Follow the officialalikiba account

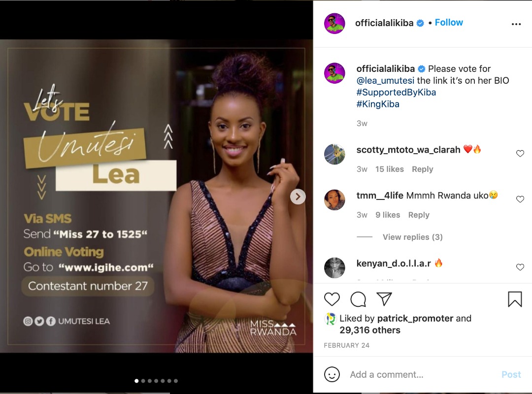tap(449, 22)
